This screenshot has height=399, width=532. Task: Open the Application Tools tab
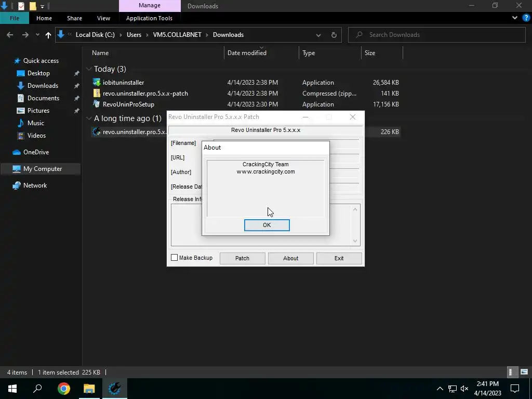click(x=149, y=18)
